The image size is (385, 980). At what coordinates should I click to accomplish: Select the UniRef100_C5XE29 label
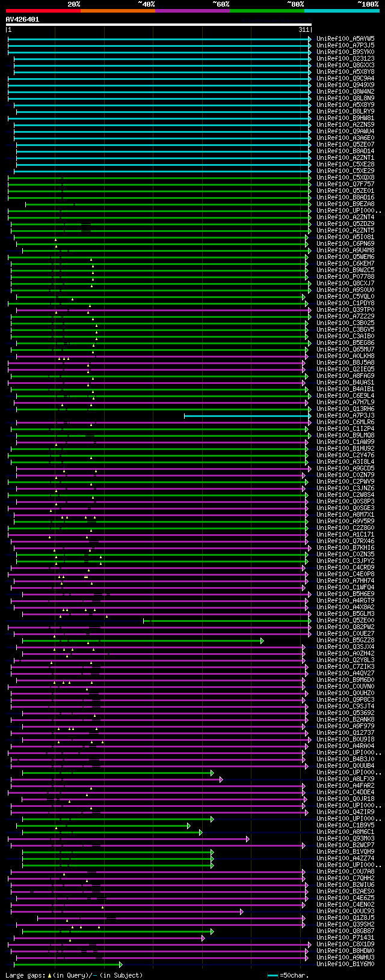click(345, 171)
